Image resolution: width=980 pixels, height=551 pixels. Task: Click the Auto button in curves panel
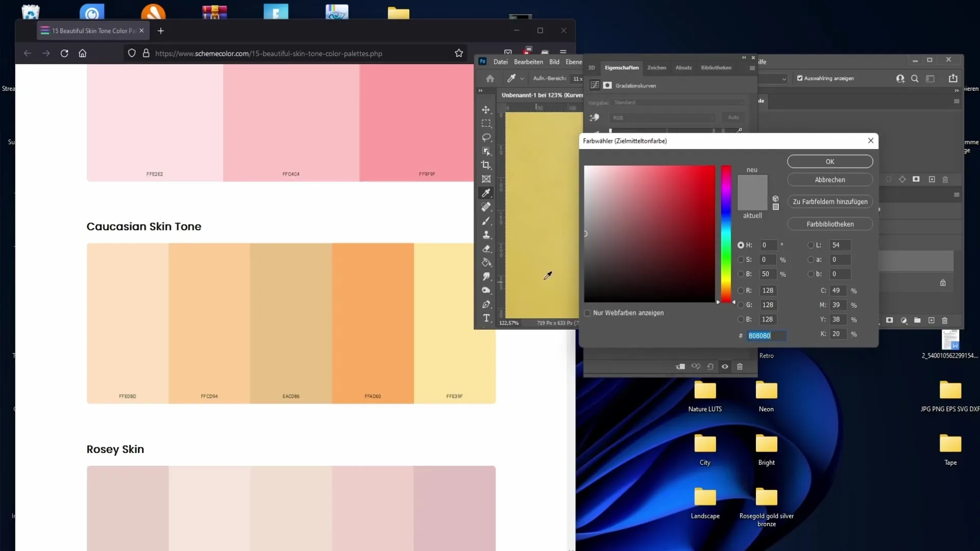click(x=733, y=117)
